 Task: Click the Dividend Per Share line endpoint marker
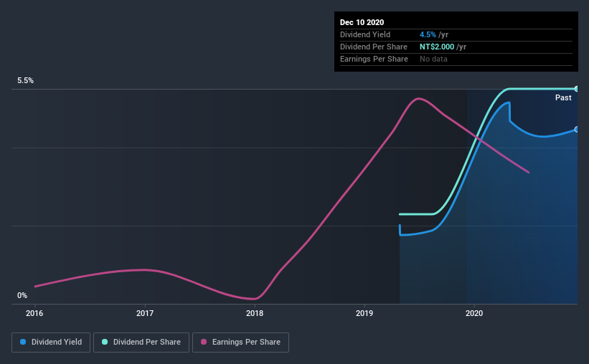click(577, 89)
